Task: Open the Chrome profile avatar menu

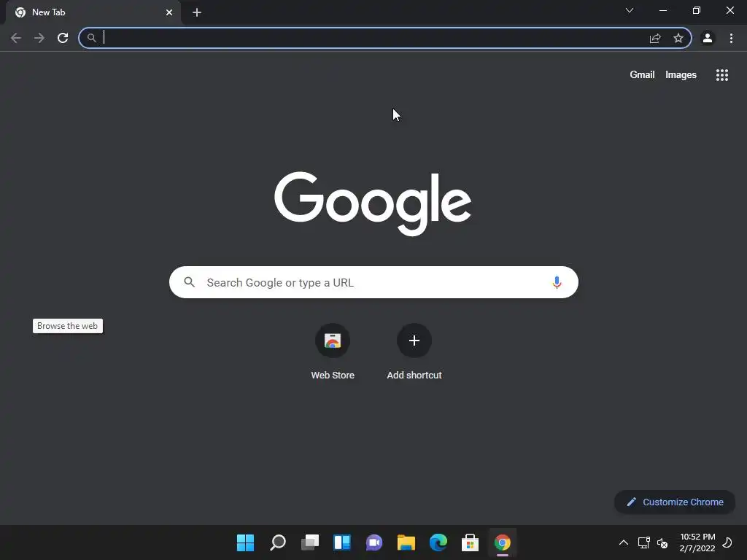Action: tap(708, 38)
